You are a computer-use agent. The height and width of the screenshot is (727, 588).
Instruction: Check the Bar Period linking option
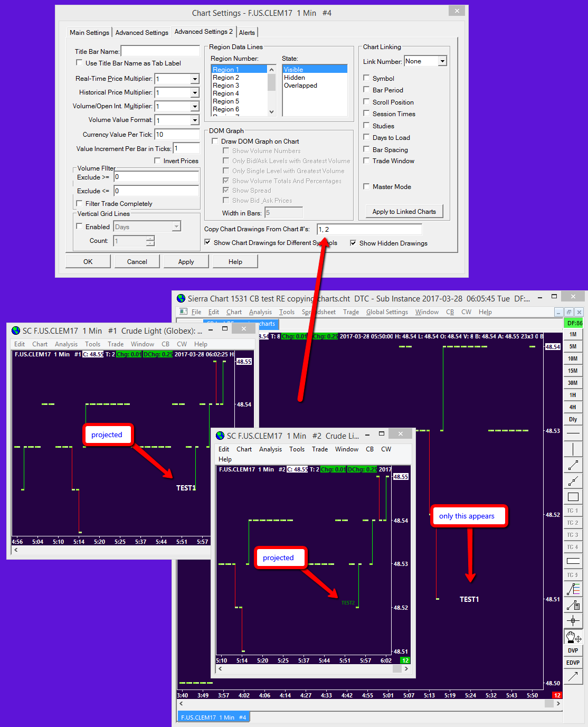point(366,90)
